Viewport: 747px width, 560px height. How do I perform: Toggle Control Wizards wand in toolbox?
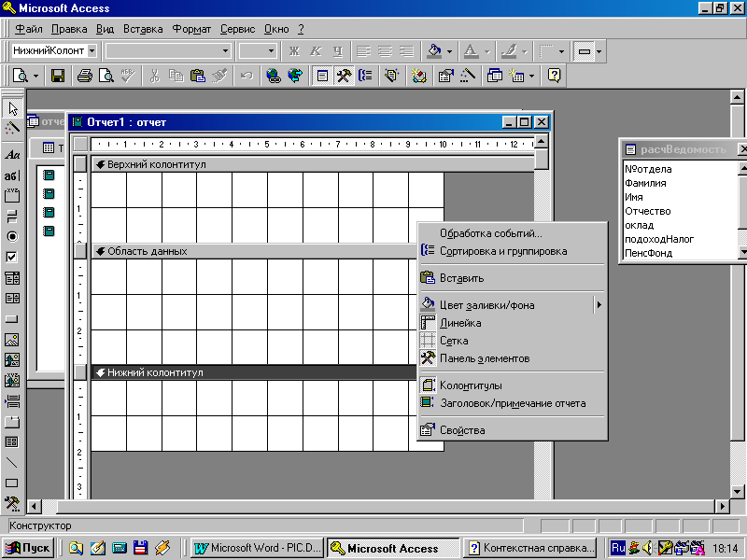[12, 128]
